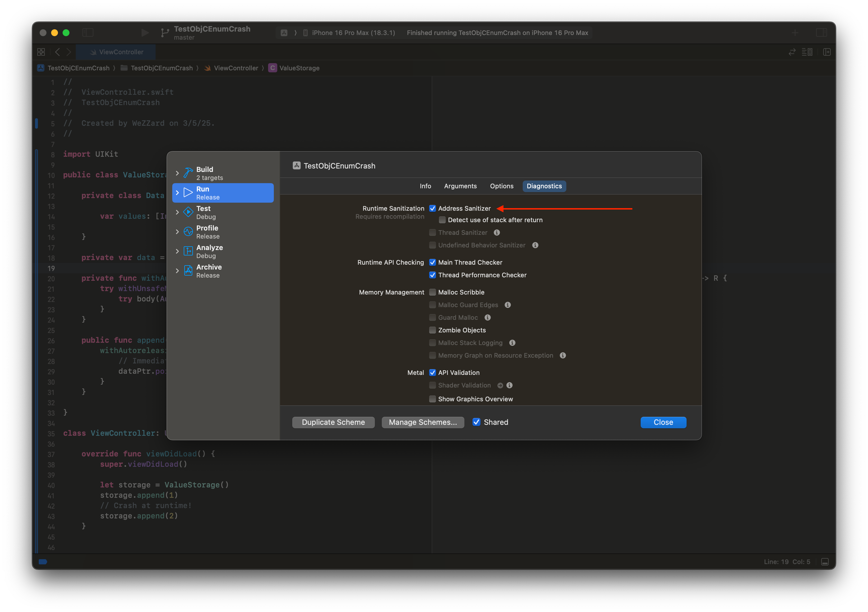This screenshot has width=868, height=612.
Task: Go back with the left chevron
Action: [57, 52]
